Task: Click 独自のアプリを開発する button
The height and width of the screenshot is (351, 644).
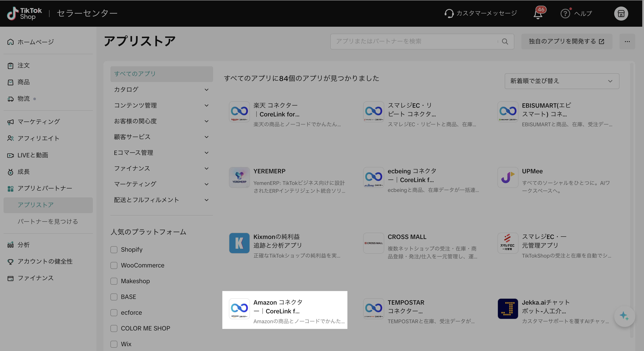Action: click(x=566, y=42)
